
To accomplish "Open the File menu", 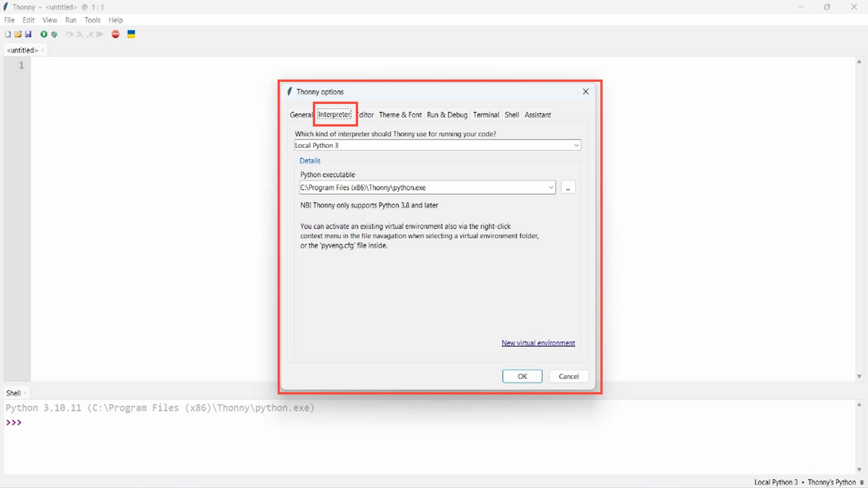I will (9, 20).
